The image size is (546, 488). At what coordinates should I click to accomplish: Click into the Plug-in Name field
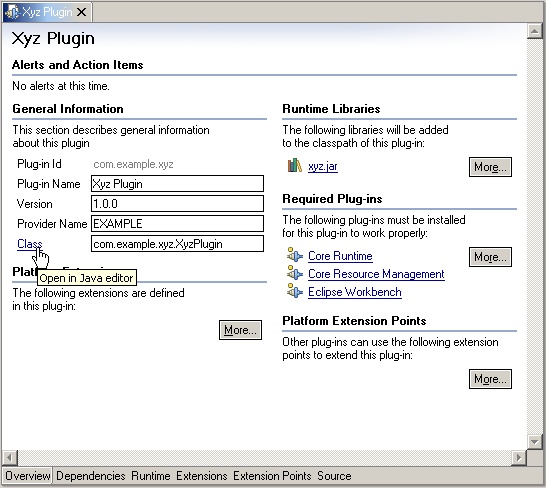click(x=177, y=184)
